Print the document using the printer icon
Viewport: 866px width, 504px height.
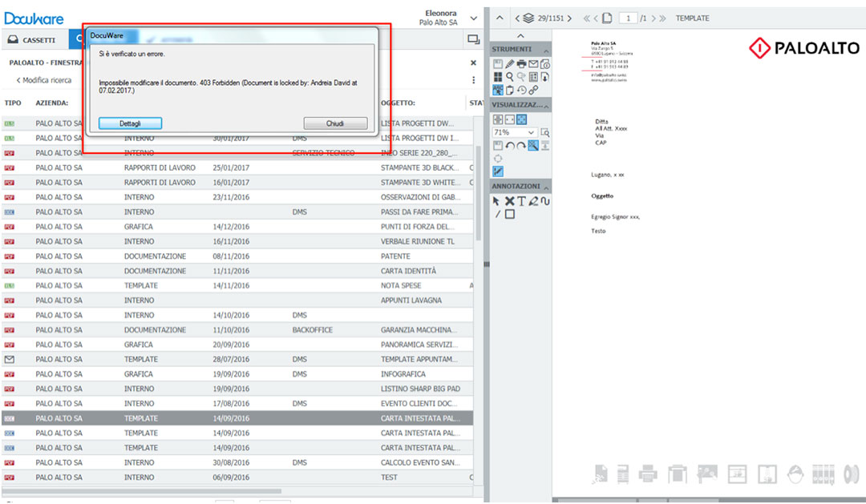[521, 64]
